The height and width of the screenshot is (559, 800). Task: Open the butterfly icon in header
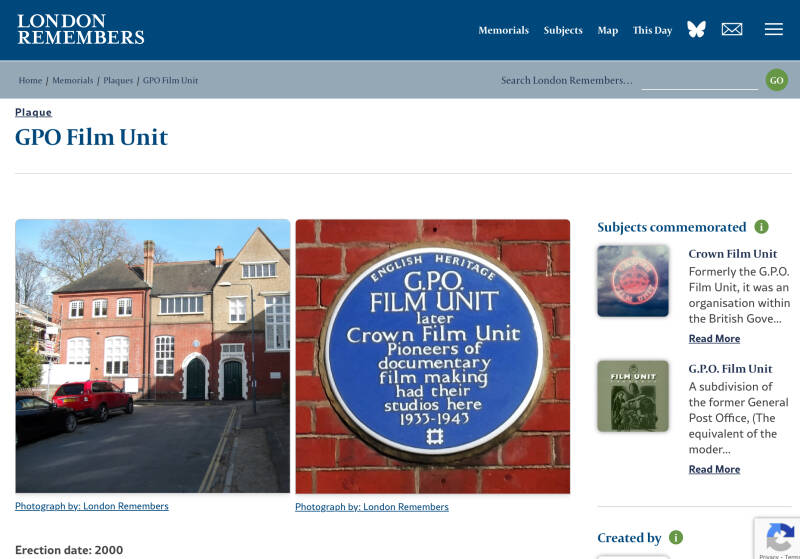pos(696,29)
